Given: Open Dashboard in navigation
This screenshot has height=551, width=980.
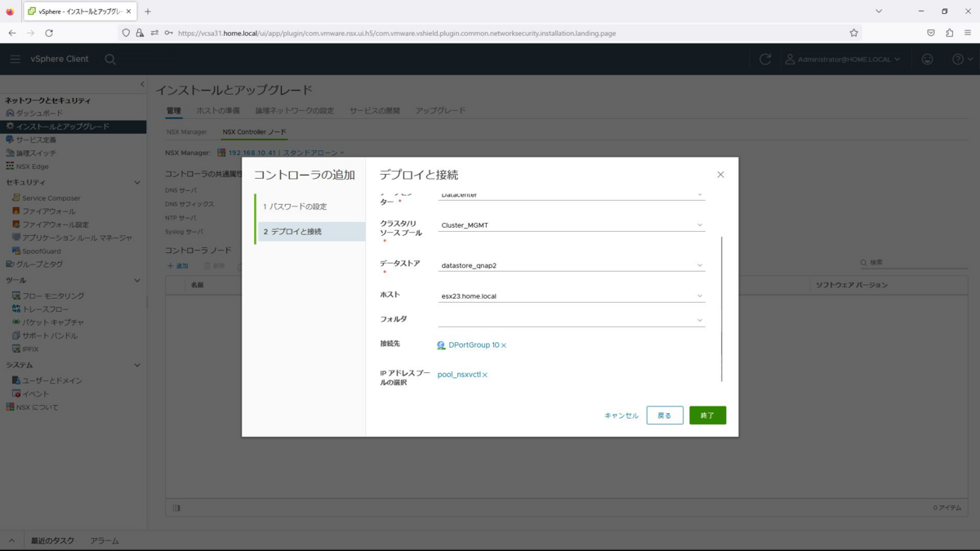Looking at the screenshot, I should point(39,113).
